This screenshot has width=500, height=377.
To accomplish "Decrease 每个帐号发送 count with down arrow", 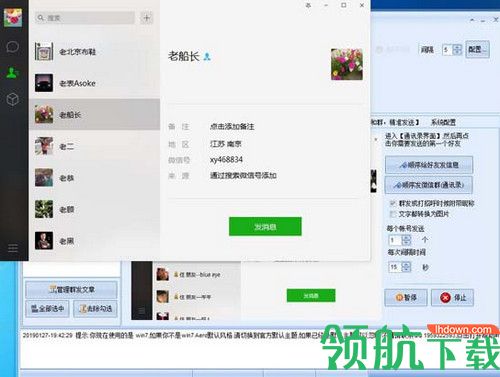I will tap(406, 242).
